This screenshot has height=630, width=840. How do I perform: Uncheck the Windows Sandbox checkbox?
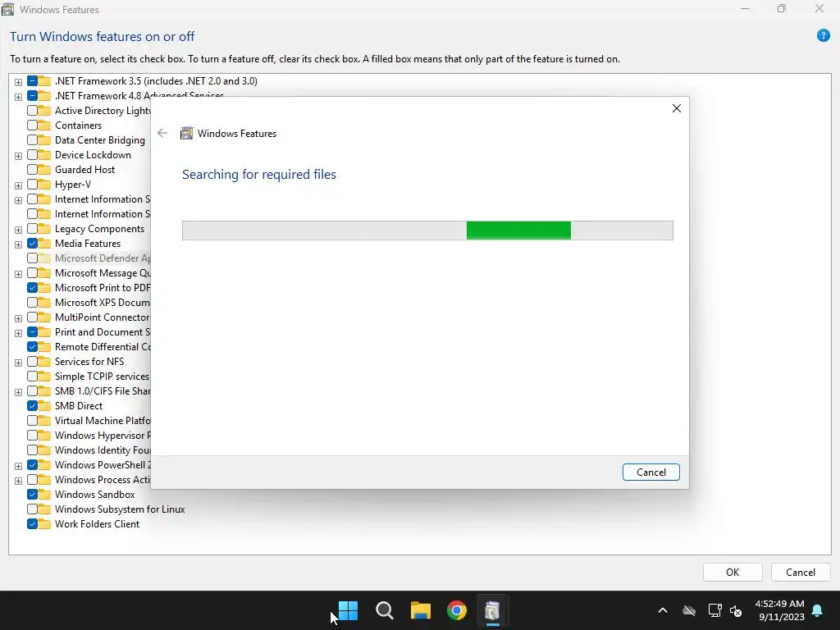point(32,495)
